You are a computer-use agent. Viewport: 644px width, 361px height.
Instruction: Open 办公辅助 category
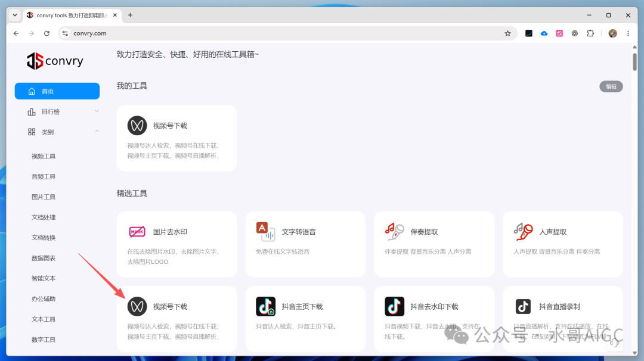click(x=44, y=298)
